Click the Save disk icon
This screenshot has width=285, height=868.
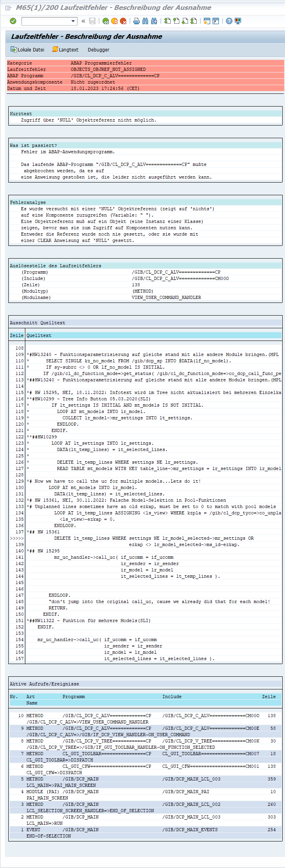92,21
